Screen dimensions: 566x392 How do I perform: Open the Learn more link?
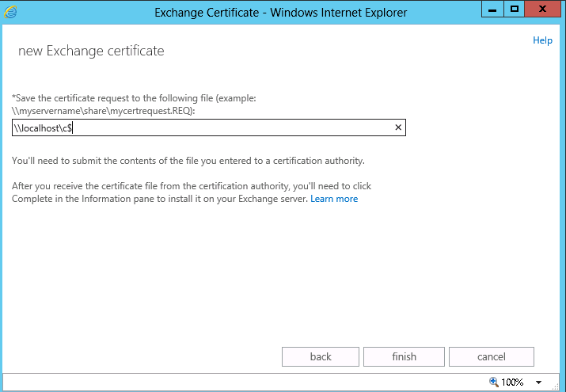[x=334, y=199]
